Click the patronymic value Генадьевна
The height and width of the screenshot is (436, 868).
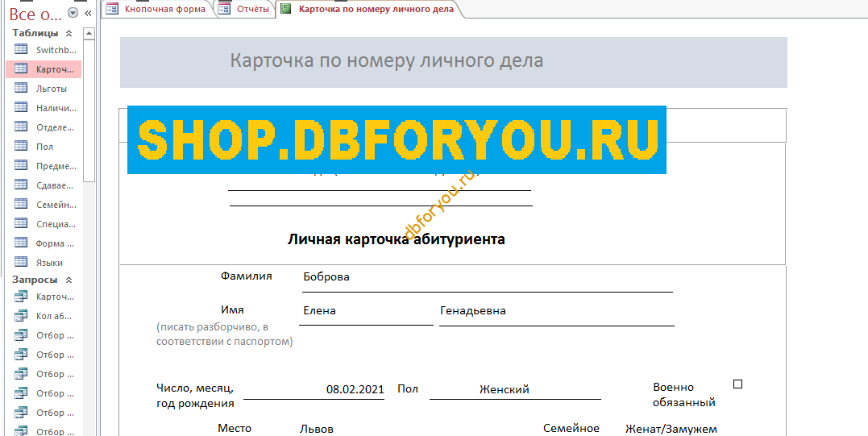pyautogui.click(x=473, y=310)
